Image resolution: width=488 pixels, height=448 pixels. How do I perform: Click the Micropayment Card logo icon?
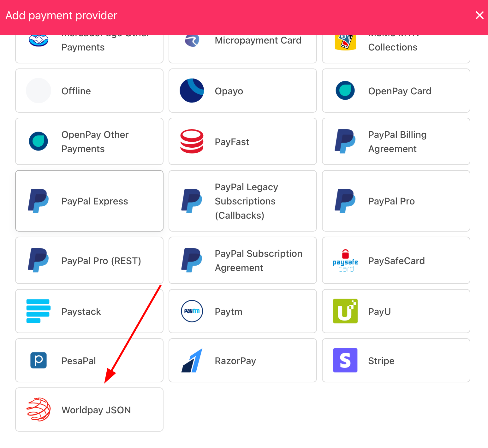(x=192, y=41)
